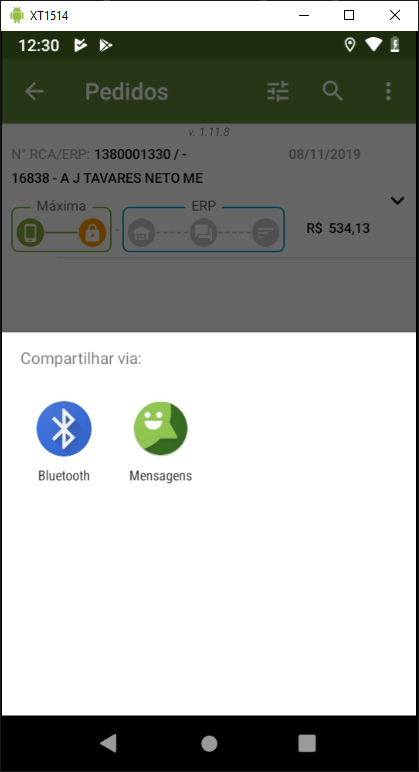Click the ERP chat bubbles status icon
The height and width of the screenshot is (772, 419).
coord(203,232)
